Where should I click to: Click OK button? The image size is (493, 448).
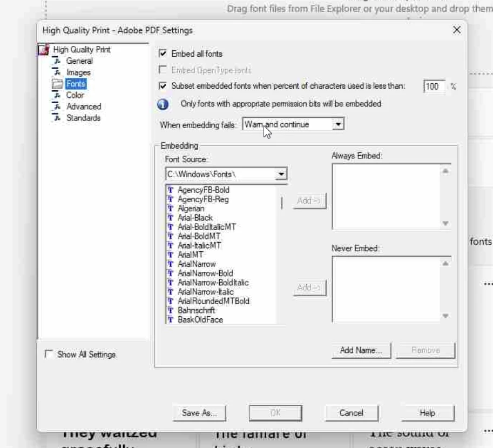pyautogui.click(x=275, y=413)
